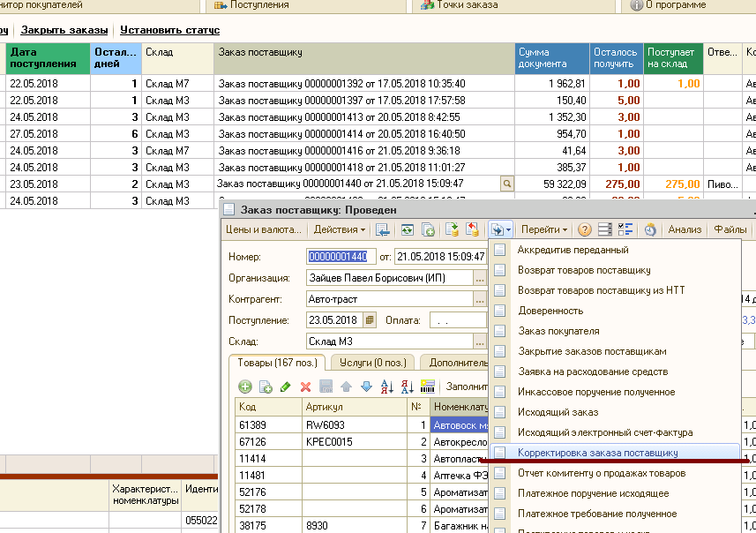Open help question mark icon
Viewport: 756px width, 533px height.
[584, 229]
